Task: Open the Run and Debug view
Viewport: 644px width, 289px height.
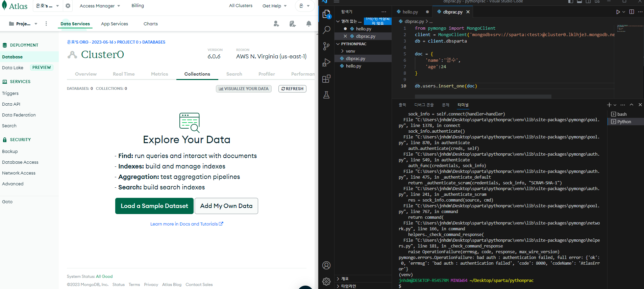Action: point(326,62)
